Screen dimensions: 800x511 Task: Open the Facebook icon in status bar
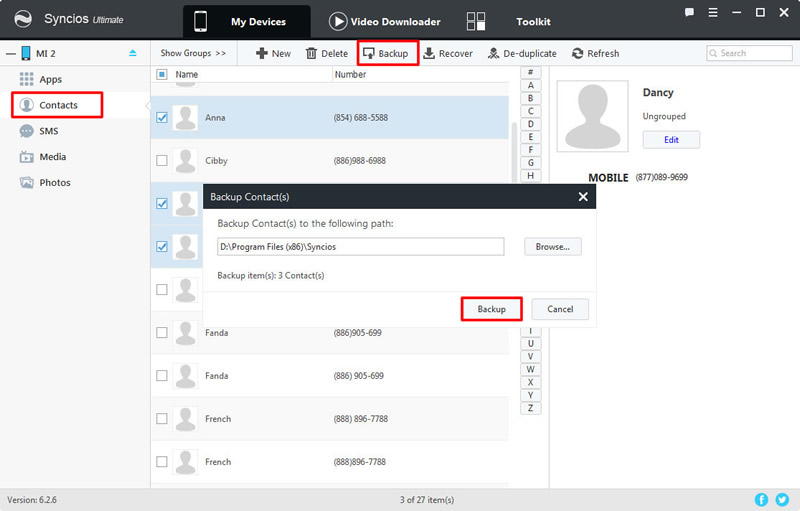tap(761, 500)
